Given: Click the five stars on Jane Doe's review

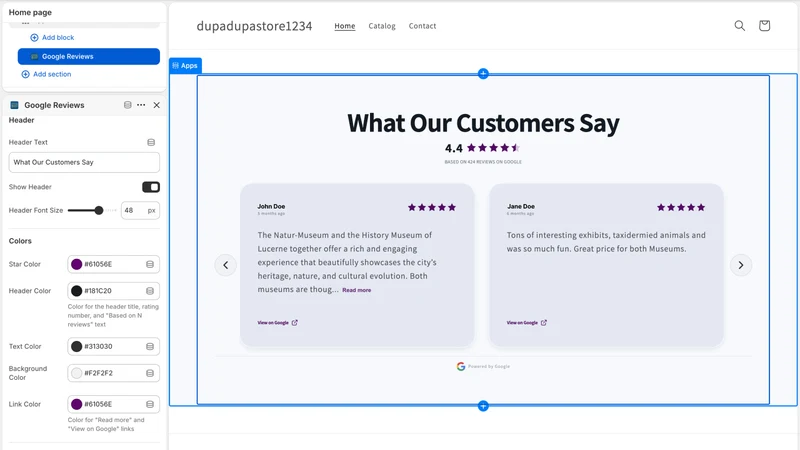Looking at the screenshot, I should click(x=681, y=207).
